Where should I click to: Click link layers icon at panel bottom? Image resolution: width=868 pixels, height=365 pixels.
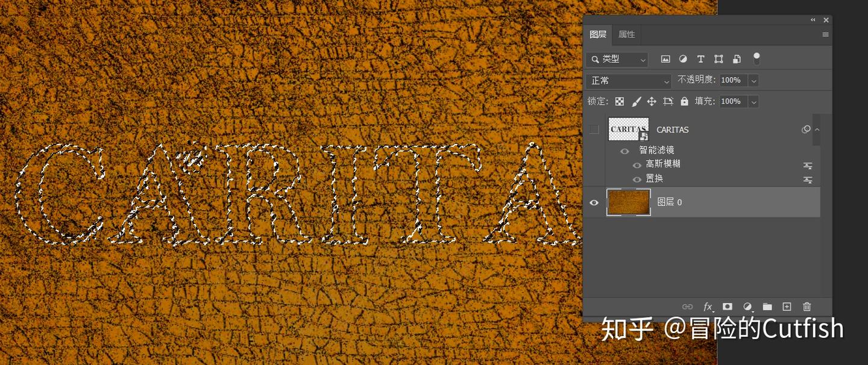(x=687, y=307)
